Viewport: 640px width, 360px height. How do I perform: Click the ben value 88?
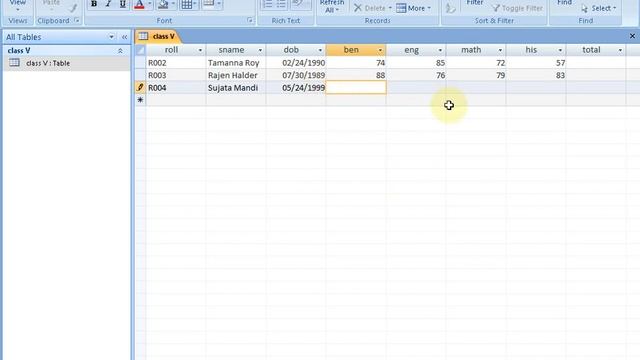(x=356, y=75)
